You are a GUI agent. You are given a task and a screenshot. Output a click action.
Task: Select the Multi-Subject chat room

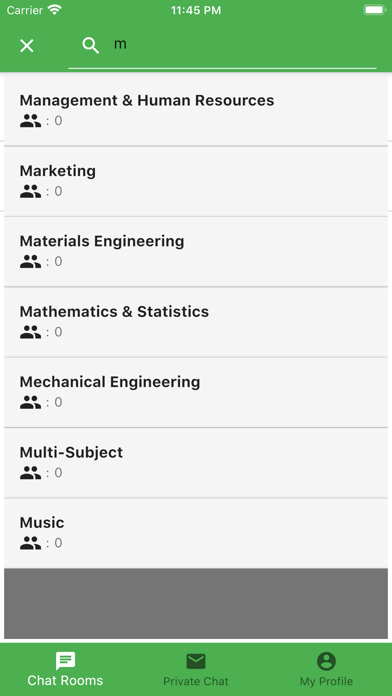tap(196, 463)
